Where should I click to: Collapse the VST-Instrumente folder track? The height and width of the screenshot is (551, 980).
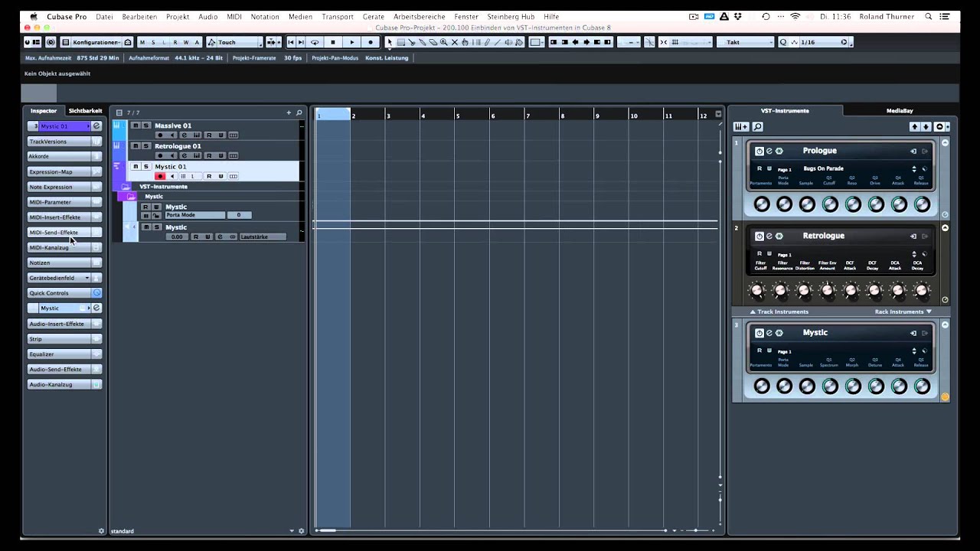(x=125, y=187)
